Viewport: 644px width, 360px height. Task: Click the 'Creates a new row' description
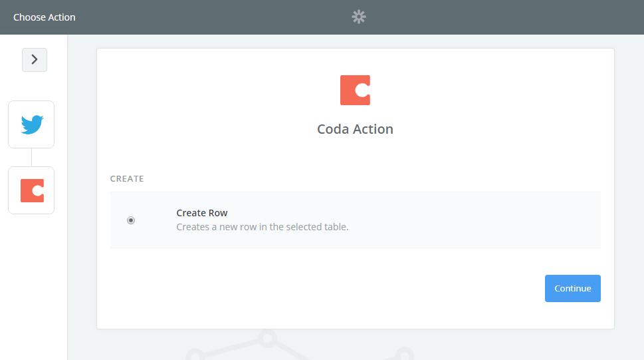click(262, 227)
